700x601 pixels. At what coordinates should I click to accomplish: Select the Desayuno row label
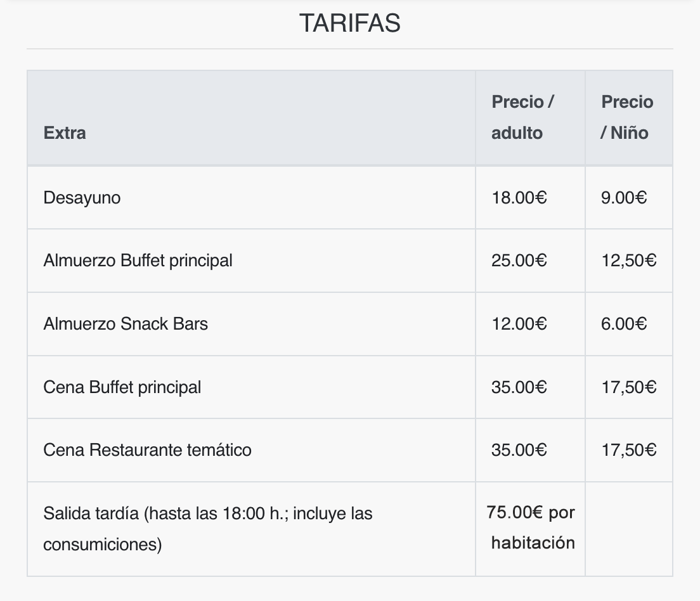(x=82, y=198)
